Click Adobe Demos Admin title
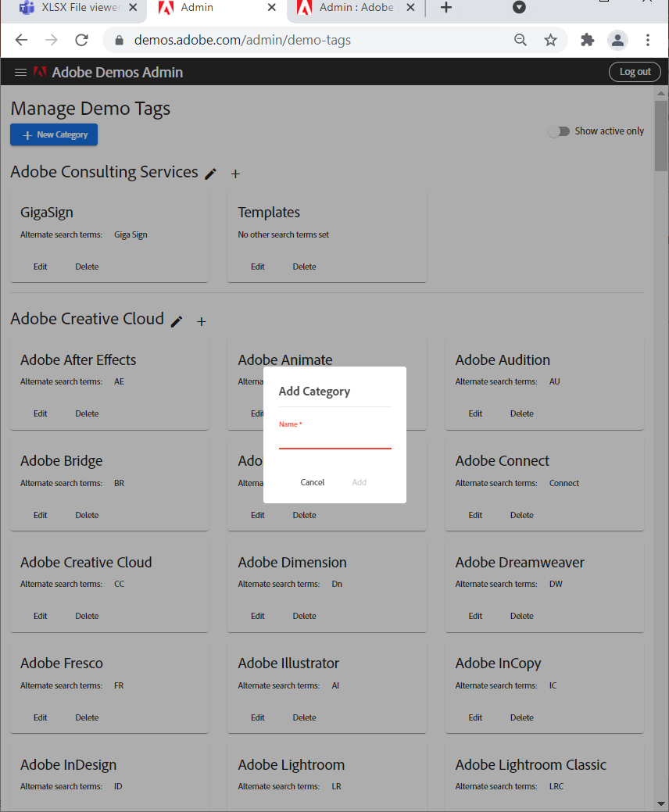This screenshot has height=812, width=669. [117, 73]
